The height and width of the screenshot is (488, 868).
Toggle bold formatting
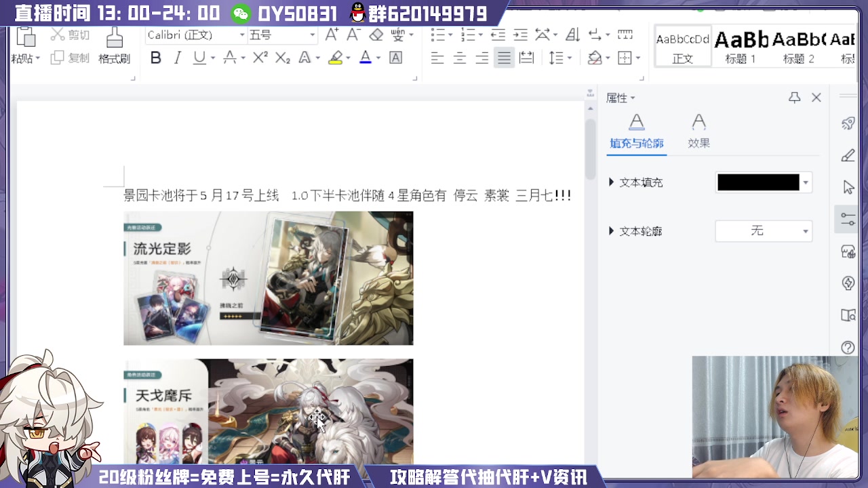155,58
